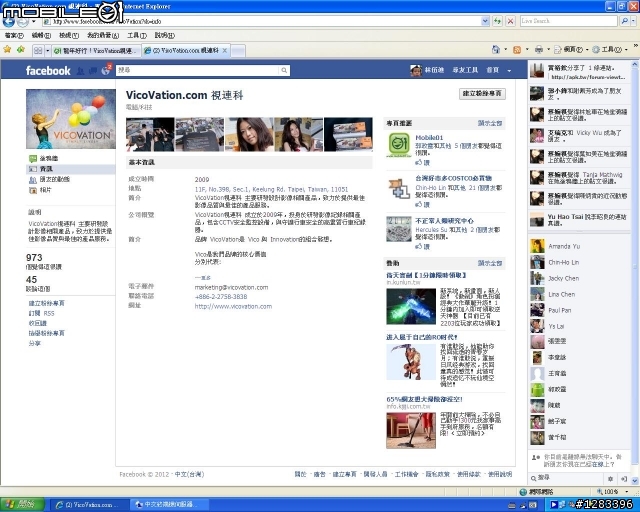
Task: Open a new blank browser tab
Action: pos(238,51)
